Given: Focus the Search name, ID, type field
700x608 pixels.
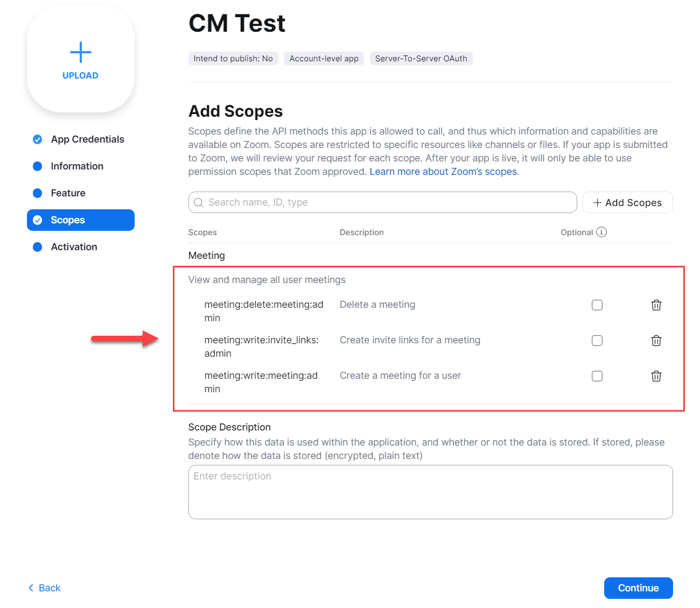Looking at the screenshot, I should [383, 202].
